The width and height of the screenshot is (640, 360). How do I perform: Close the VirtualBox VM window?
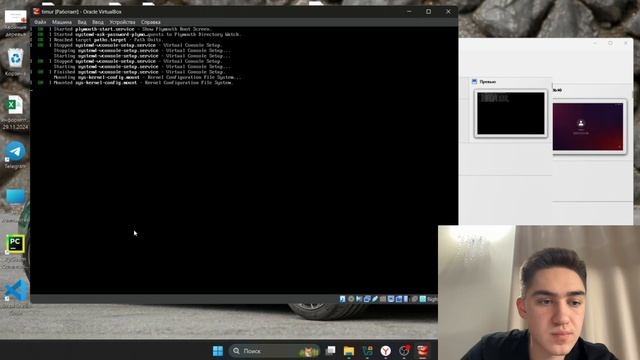pyautogui.click(x=448, y=11)
